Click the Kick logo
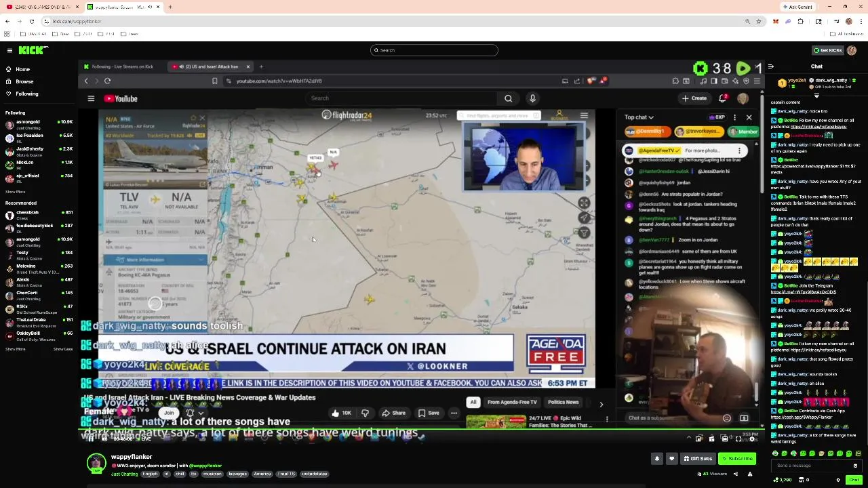This screenshot has height=488, width=868. pyautogui.click(x=33, y=50)
